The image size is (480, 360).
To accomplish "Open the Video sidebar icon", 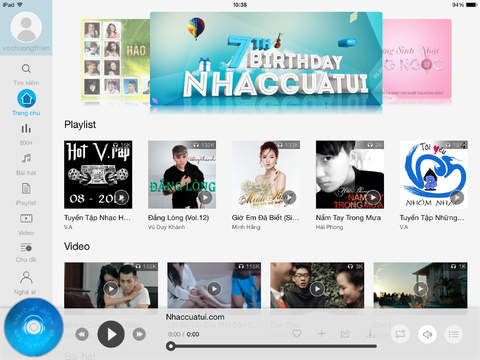I will (x=26, y=219).
